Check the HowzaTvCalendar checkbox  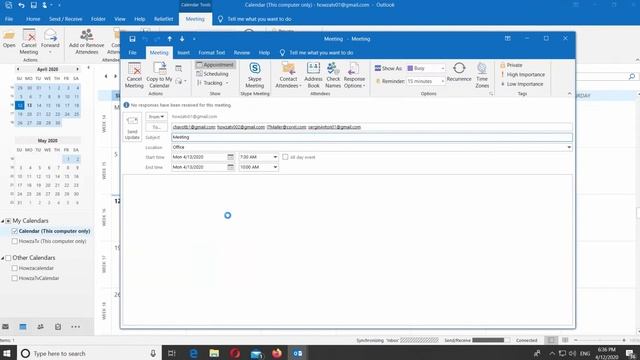(15, 278)
